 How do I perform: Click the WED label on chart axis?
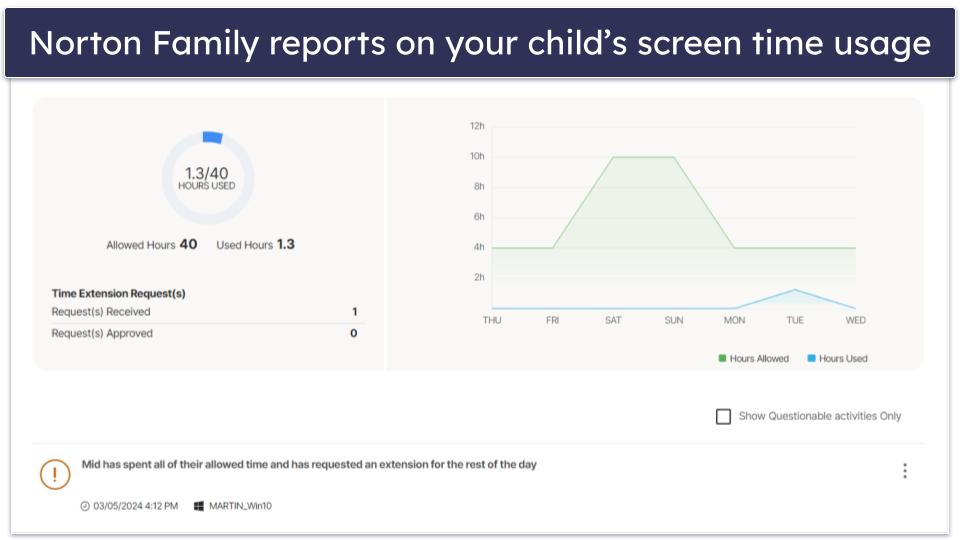tap(855, 320)
